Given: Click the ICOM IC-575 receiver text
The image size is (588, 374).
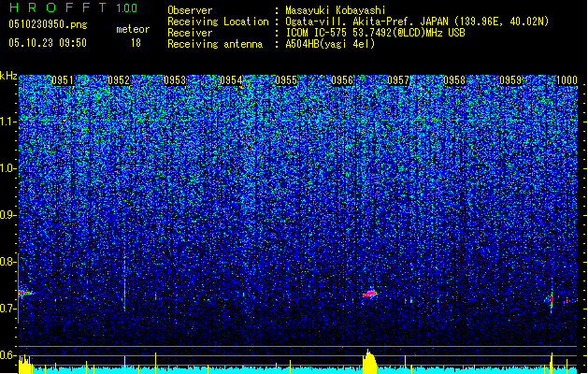Looking at the screenshot, I should click(375, 33).
